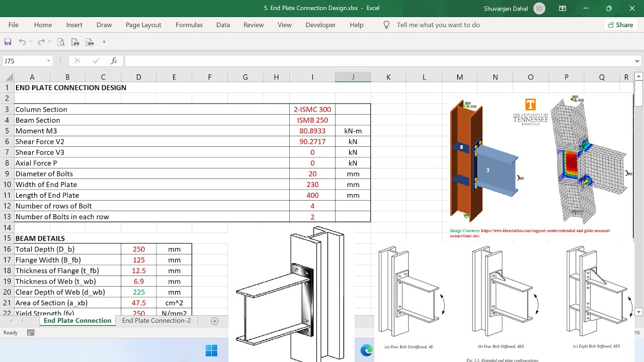This screenshot has width=644, height=362.
Task: Click the Quick Print icon
Action: point(75,42)
